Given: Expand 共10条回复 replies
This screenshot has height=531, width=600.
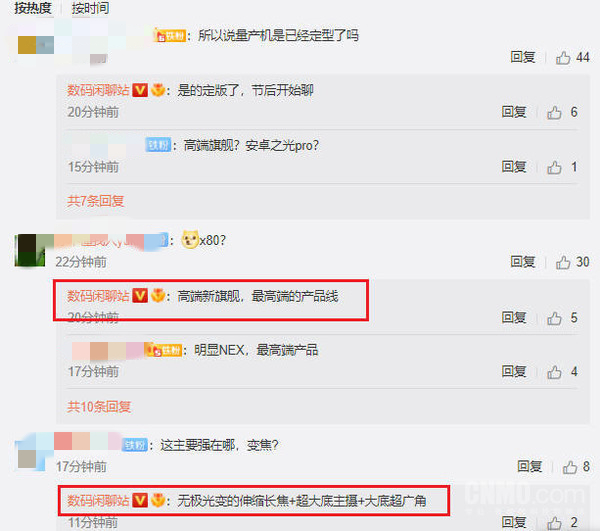Looking at the screenshot, I should coord(99,407).
